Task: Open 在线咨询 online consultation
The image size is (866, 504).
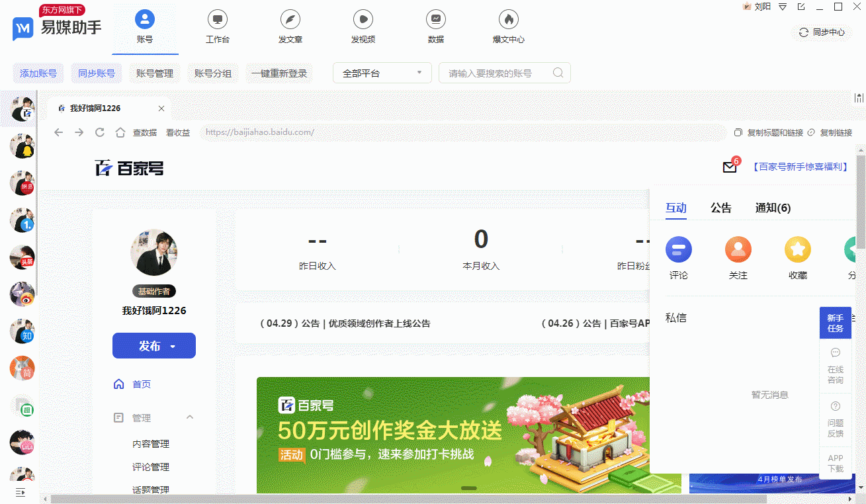Action: [x=836, y=366]
